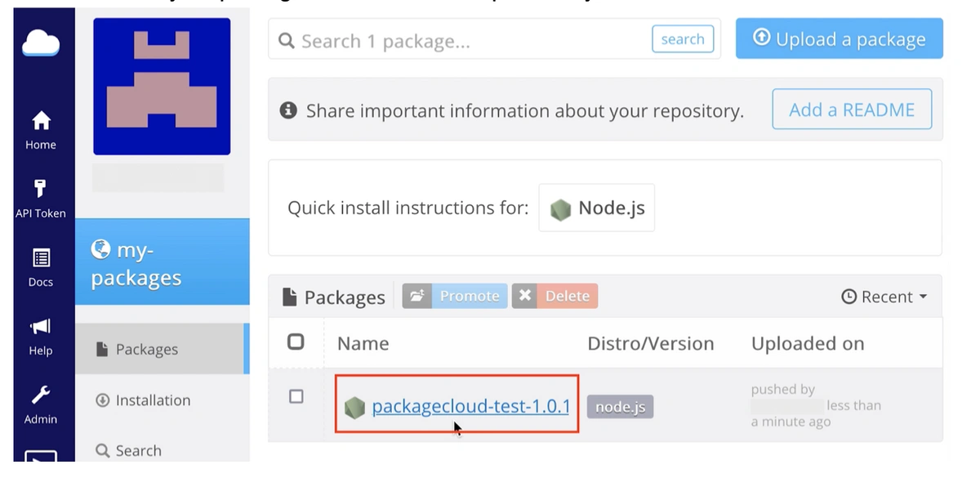This screenshot has width=980, height=487.
Task: Open the API Token key icon
Action: 40,190
